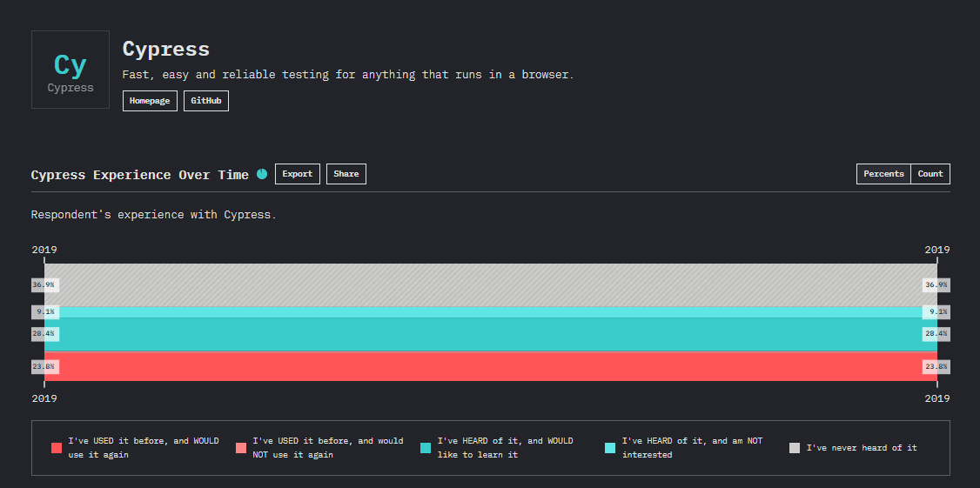Switch the chart to Count view
This screenshot has width=980, height=488.
point(930,174)
